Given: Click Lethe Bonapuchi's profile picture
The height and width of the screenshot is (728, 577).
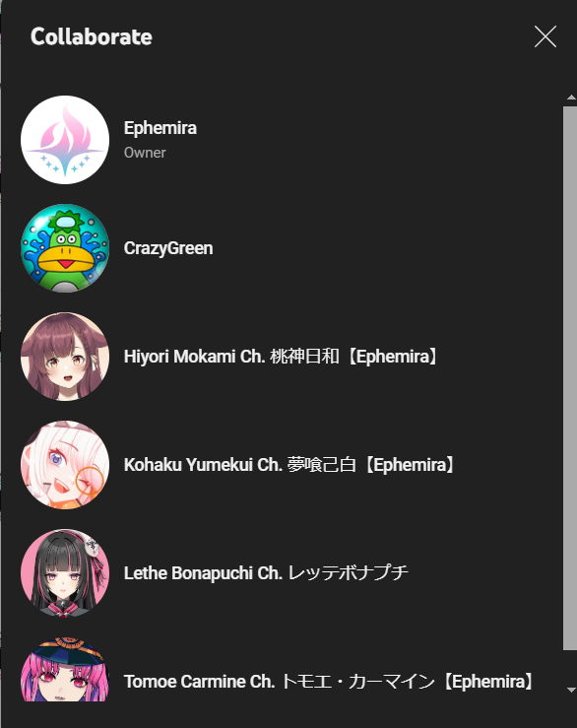Looking at the screenshot, I should (65, 573).
